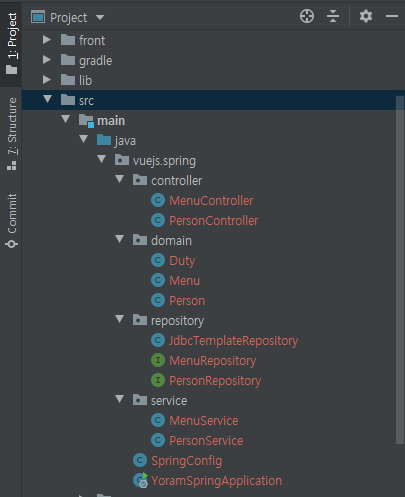This screenshot has height=497, width=405.
Task: Click the interface icon beside MenuRepository
Action: 158,360
